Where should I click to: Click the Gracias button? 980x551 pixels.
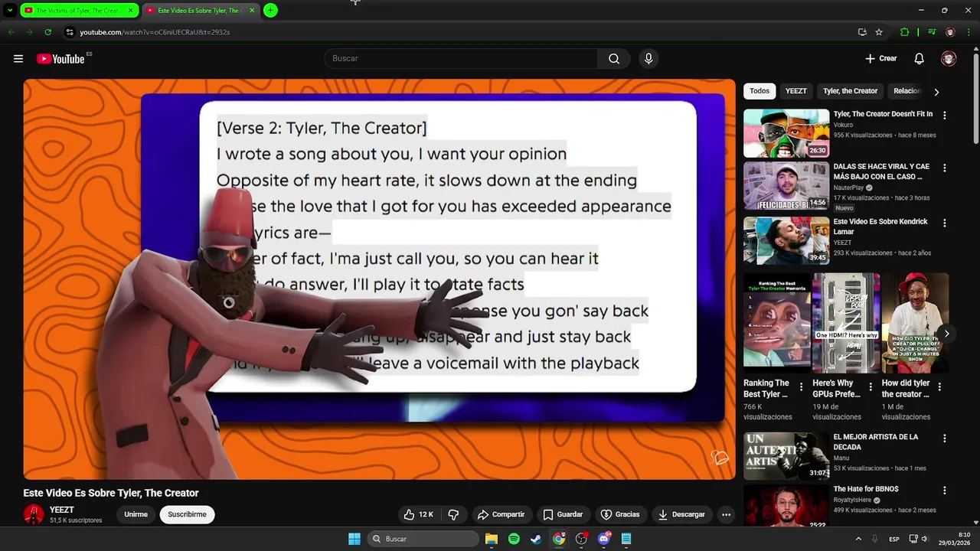pos(620,514)
